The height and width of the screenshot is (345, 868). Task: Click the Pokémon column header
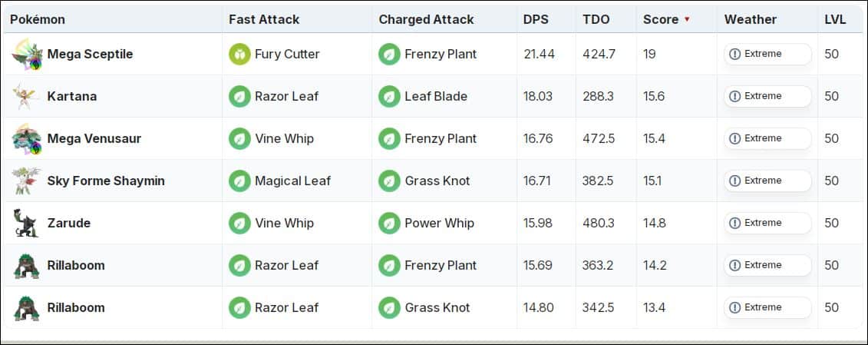(38, 19)
